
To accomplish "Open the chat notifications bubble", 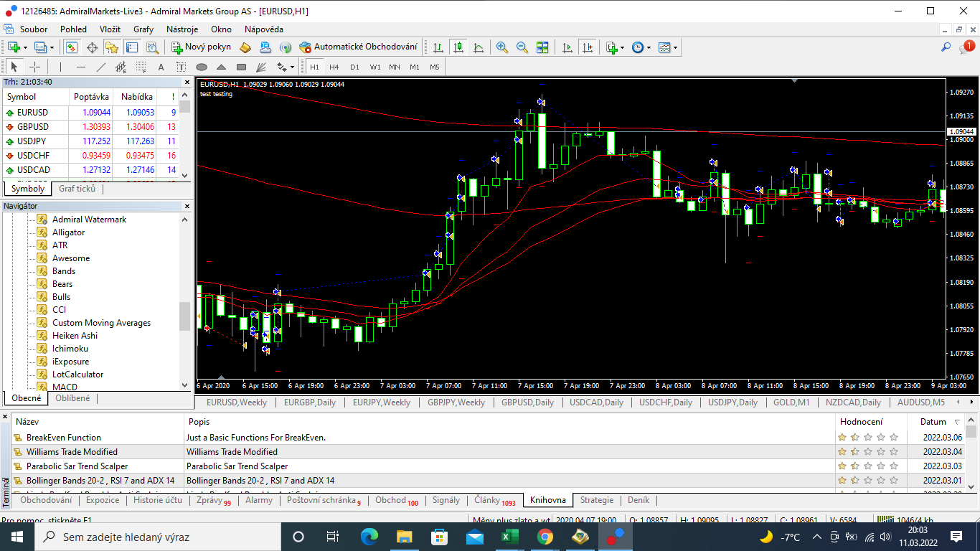I will tap(966, 47).
